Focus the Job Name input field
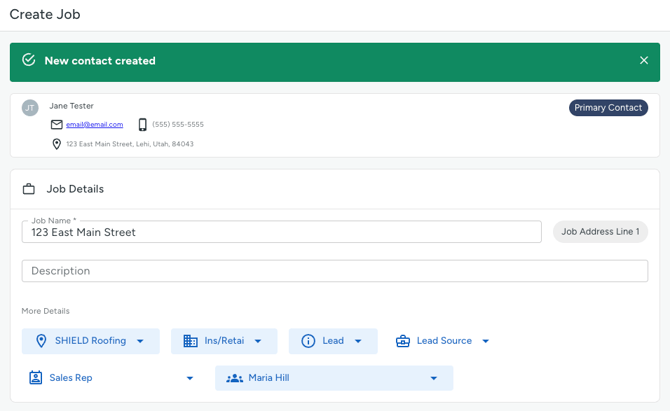Screen dimensions: 670x411 tap(282, 232)
